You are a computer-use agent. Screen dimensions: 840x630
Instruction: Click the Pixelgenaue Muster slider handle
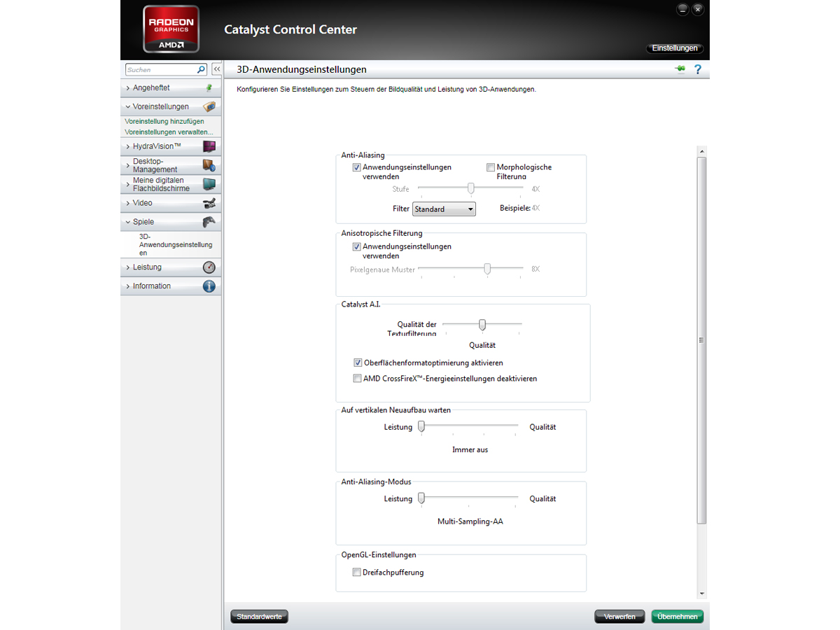click(x=487, y=269)
